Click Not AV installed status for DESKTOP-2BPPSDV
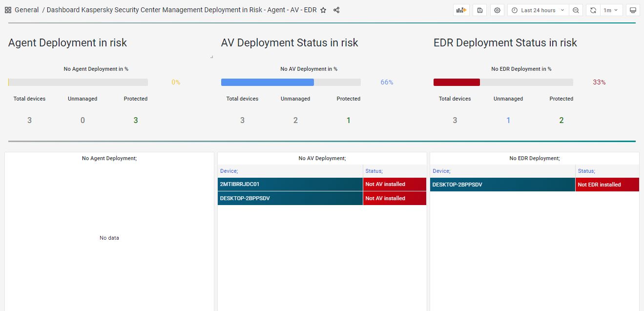Screen dimensions: 644x311 pos(395,198)
